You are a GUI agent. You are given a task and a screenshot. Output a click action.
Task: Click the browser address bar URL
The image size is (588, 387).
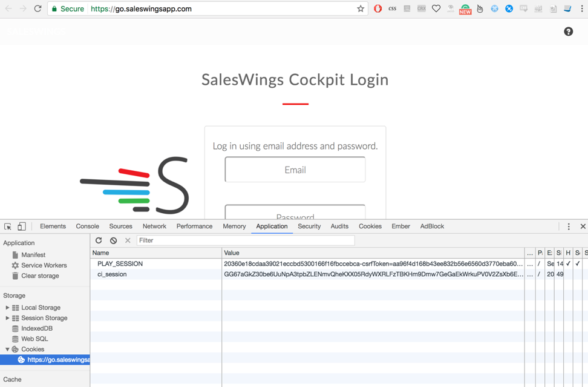141,8
